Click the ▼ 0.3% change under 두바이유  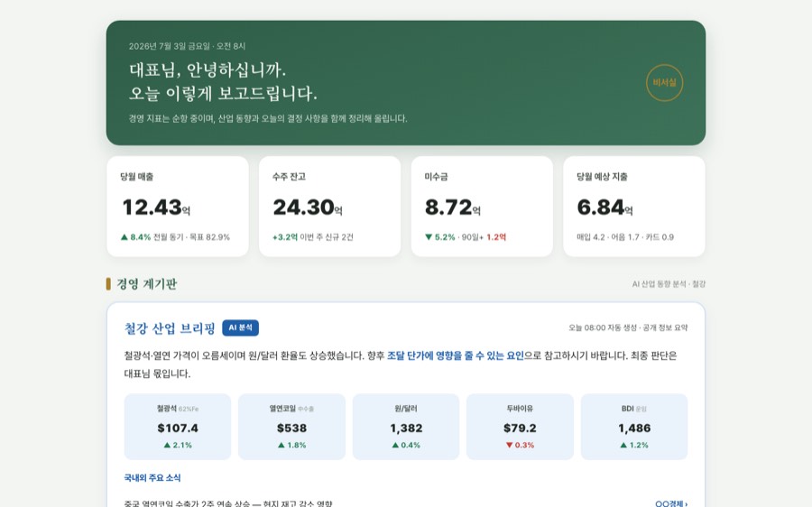pos(520,445)
